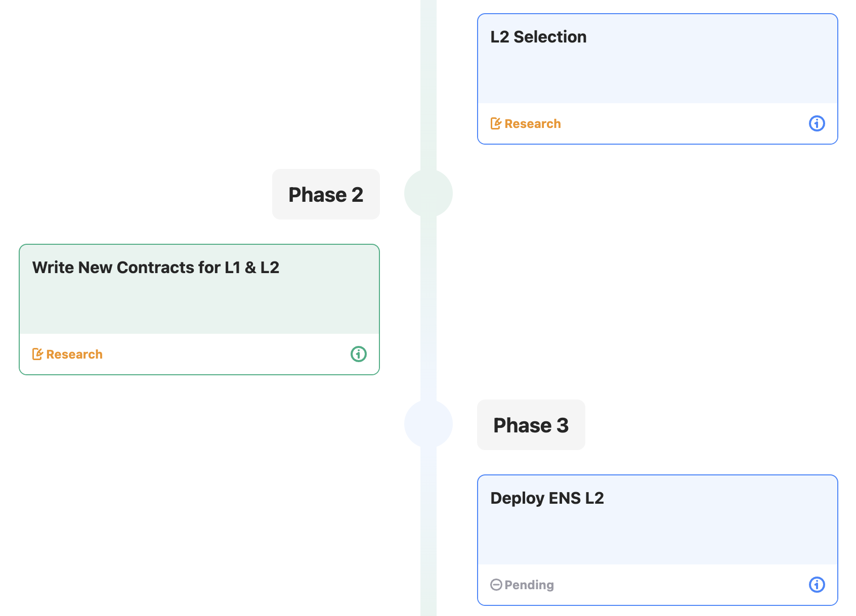Click info icon on Write New Contracts card
This screenshot has height=616, width=856.
pyautogui.click(x=358, y=354)
